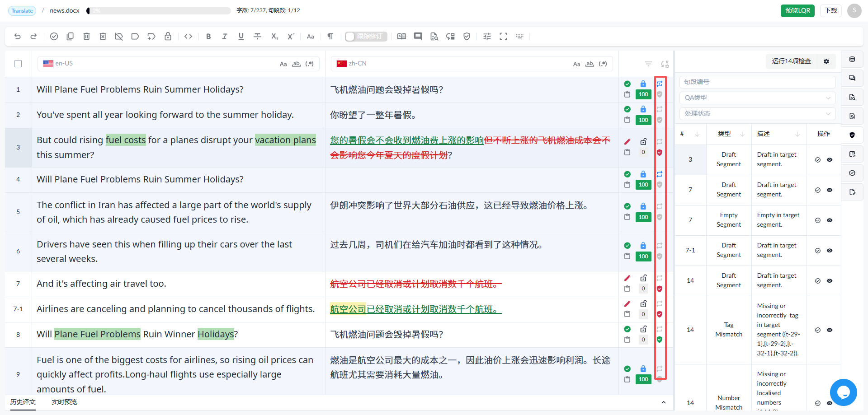Apply superscript formatting
Image resolution: width=868 pixels, height=415 pixels.
291,37
